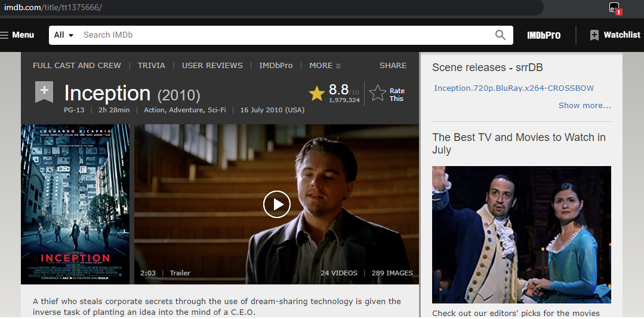
Task: Click the PG-13 certificate text
Action: point(74,110)
